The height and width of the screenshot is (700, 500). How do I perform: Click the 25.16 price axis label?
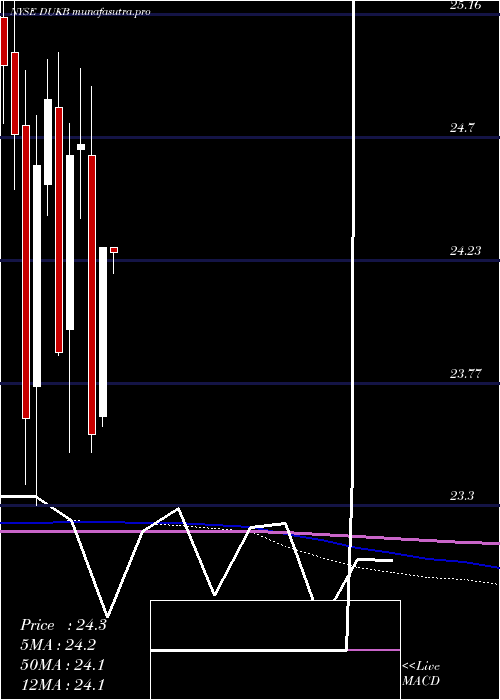point(466,5)
